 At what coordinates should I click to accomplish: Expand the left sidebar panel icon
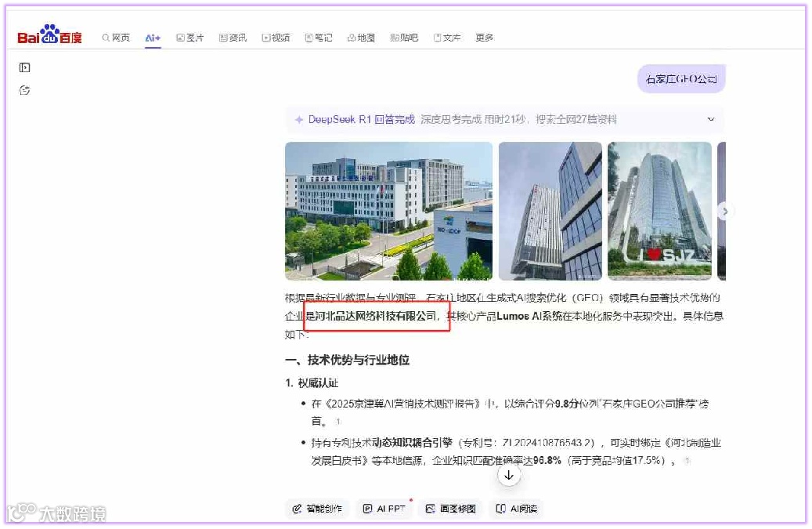pos(24,67)
